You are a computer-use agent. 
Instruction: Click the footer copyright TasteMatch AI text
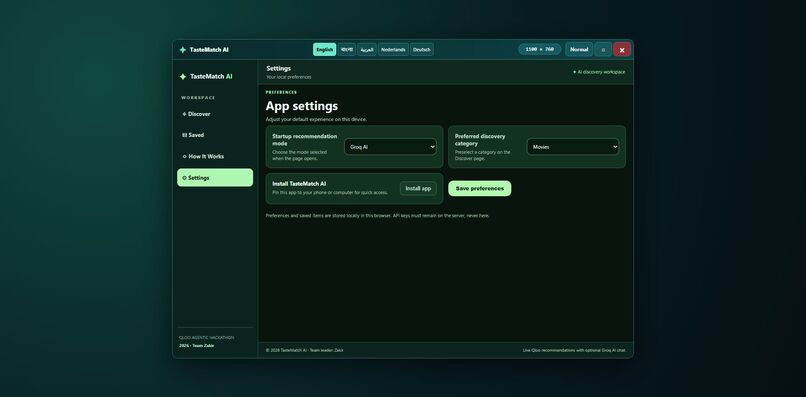pyautogui.click(x=305, y=350)
